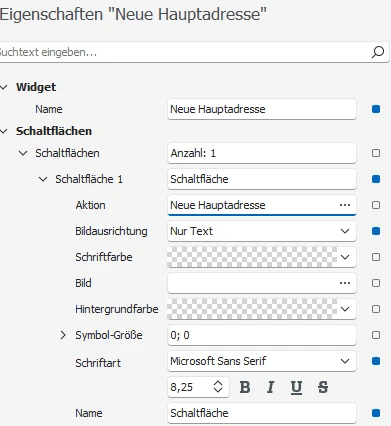Collapse the bold Schaltflächen section
Screen dimensions: 391x426
[4, 131]
